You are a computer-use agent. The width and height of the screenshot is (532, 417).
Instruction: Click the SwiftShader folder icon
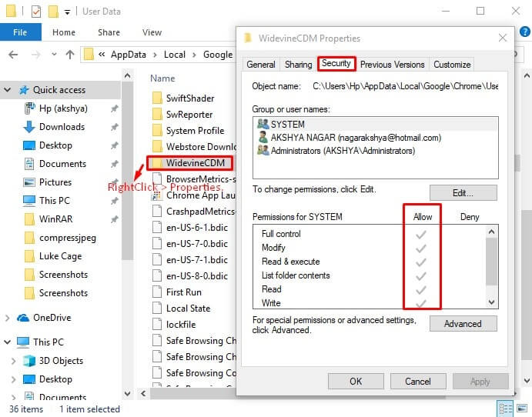[x=157, y=98]
